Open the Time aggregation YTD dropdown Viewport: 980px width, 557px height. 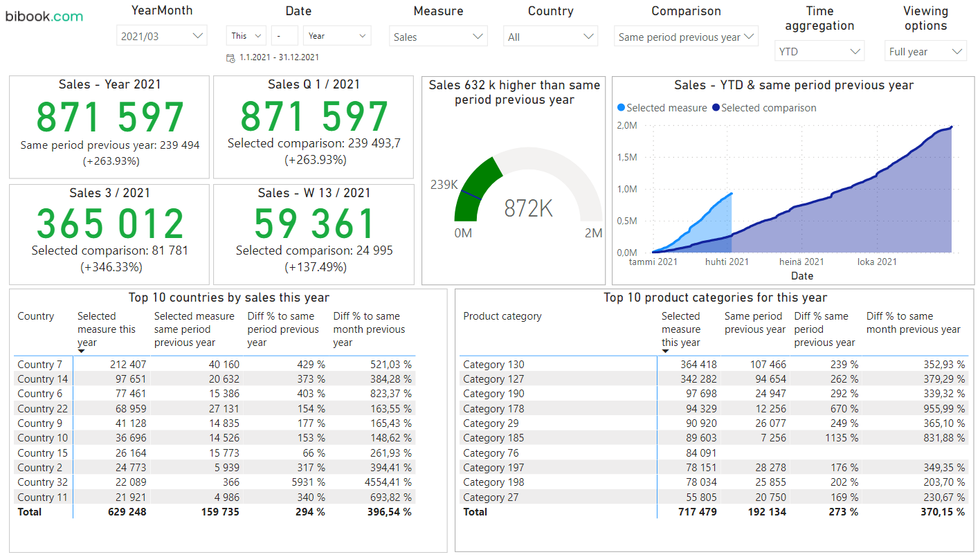pyautogui.click(x=819, y=51)
